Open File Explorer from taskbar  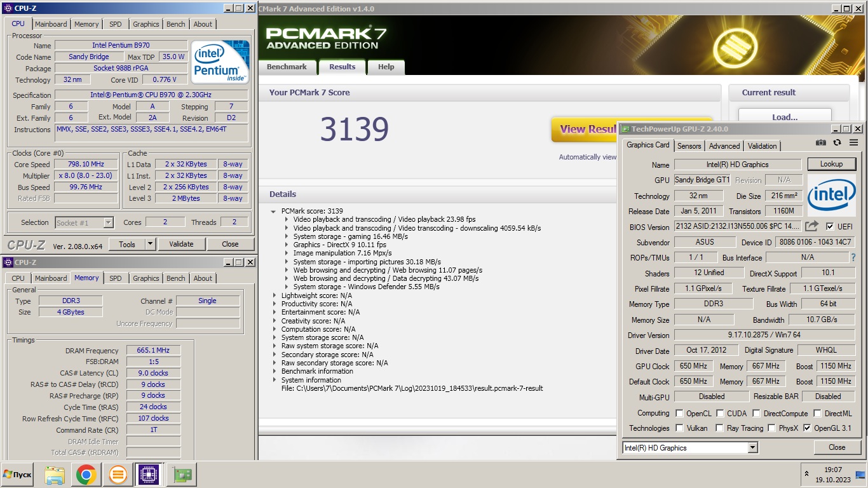click(55, 475)
